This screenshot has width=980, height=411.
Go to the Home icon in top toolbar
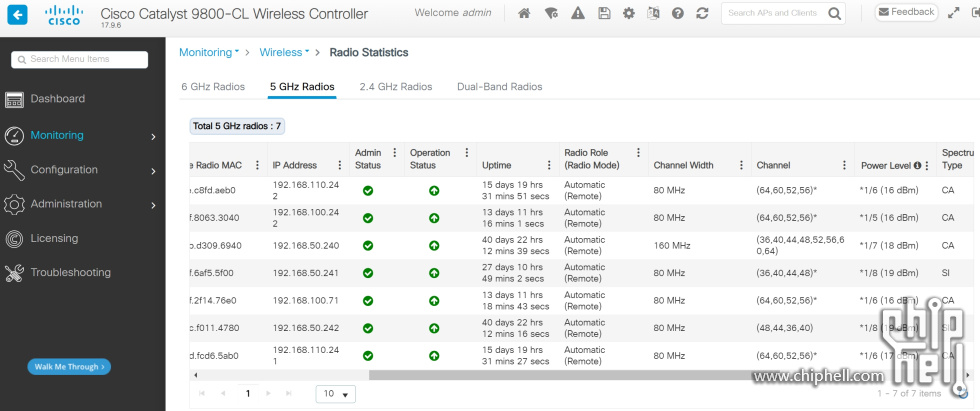coord(524,13)
